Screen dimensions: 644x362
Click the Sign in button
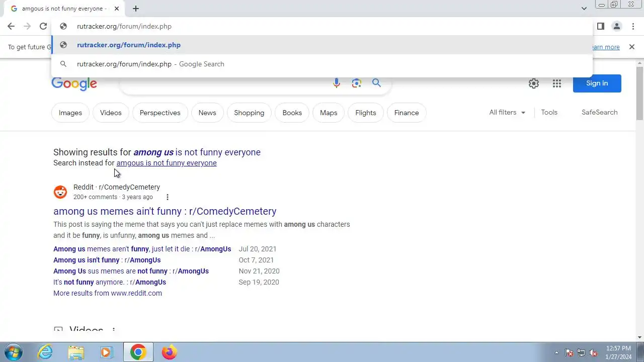click(597, 83)
